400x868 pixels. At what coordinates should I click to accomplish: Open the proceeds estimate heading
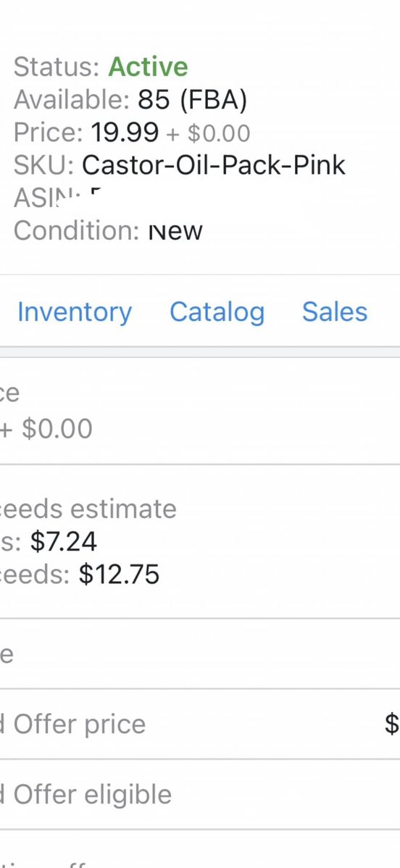(88, 509)
